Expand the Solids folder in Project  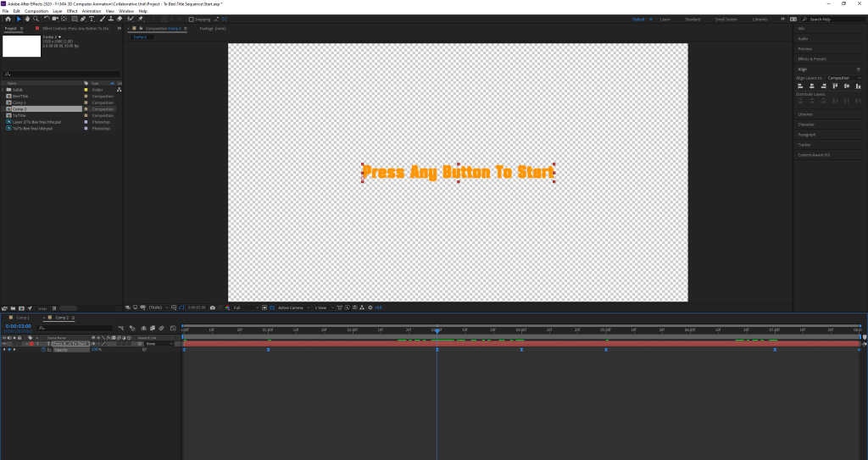click(3, 90)
